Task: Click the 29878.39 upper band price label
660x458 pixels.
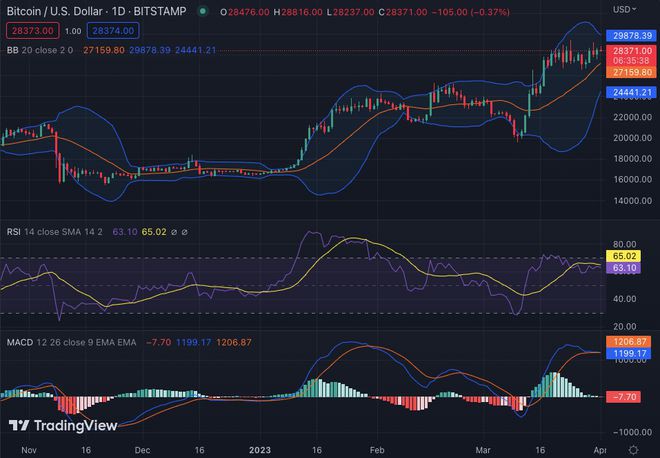Action: point(632,36)
